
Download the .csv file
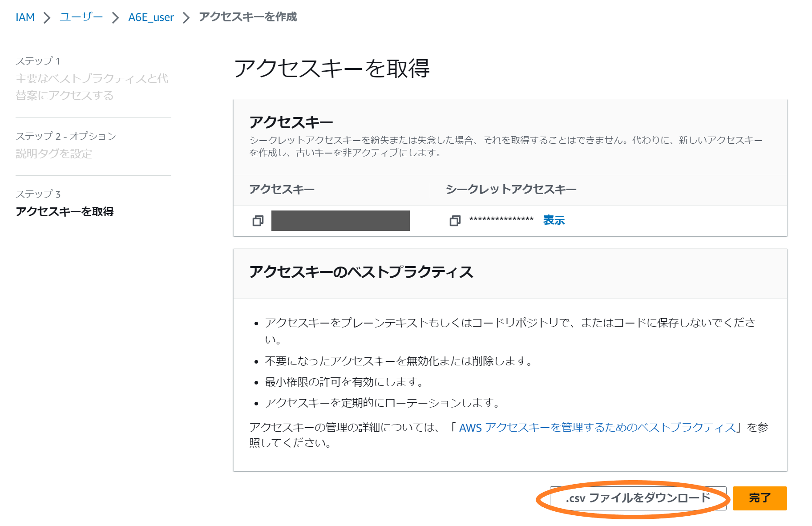point(638,498)
